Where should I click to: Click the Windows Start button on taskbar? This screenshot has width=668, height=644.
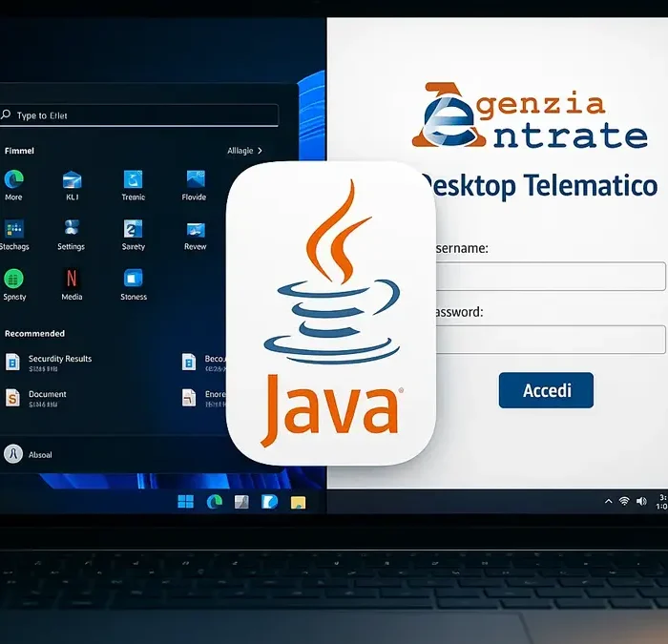click(x=185, y=502)
